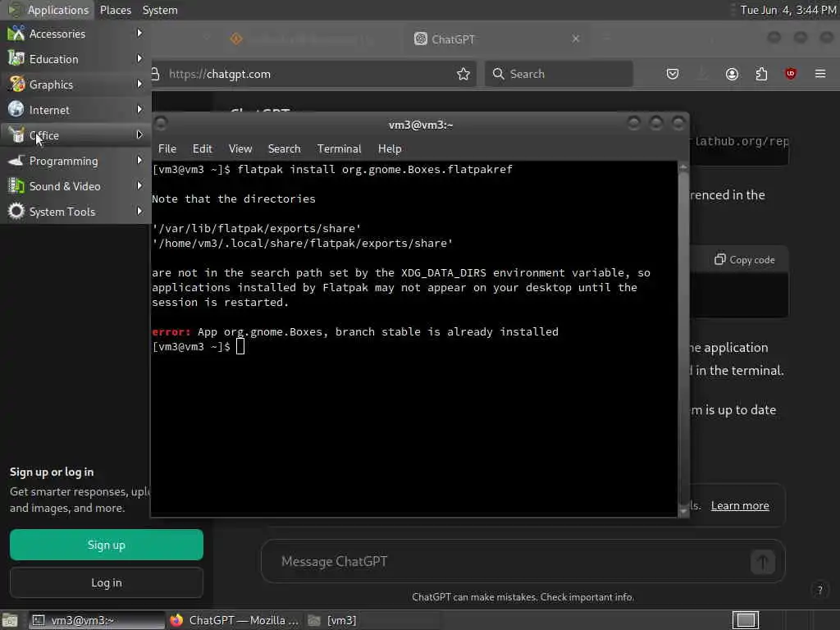This screenshot has width=840, height=630.
Task: Expand the Internet submenu arrow
Action: click(x=139, y=109)
